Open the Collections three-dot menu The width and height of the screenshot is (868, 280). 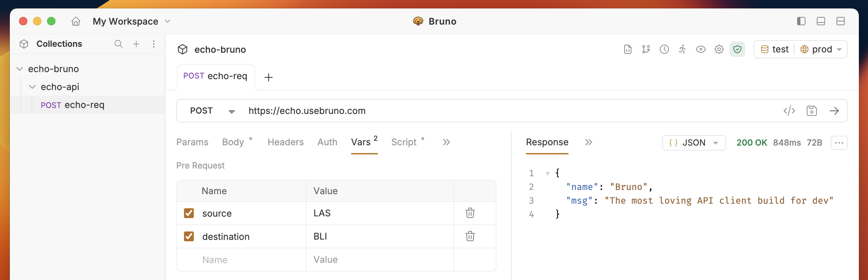pos(154,44)
